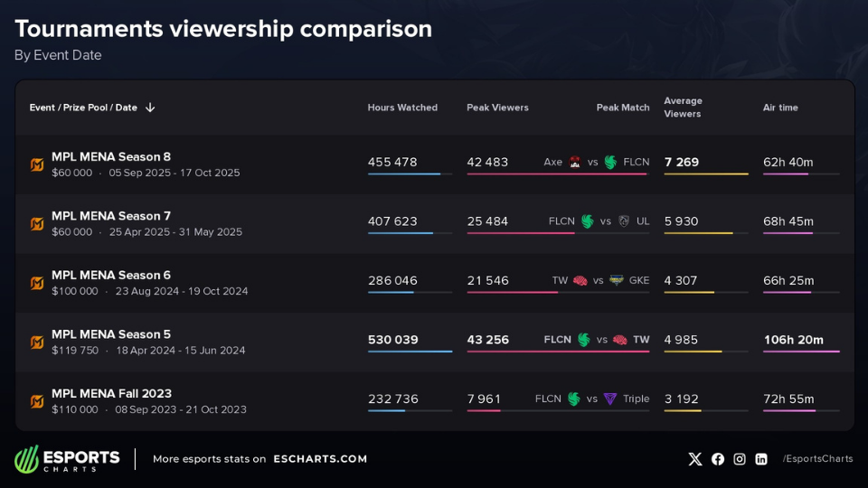
Task: Click the Esports Charts logo
Action: [67, 459]
